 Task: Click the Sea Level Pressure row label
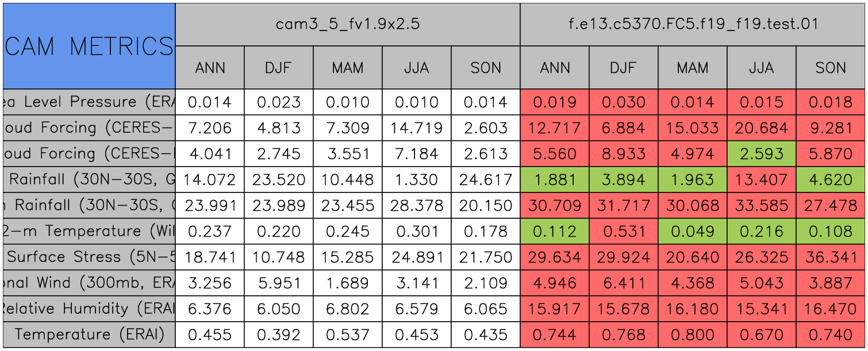click(89, 102)
